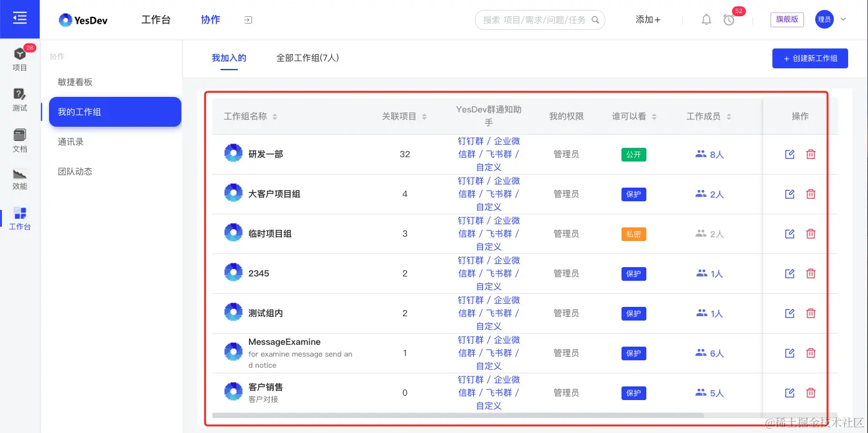Switch to the 我加入的 tab
Image resolution: width=868 pixels, height=433 pixels.
coord(229,58)
